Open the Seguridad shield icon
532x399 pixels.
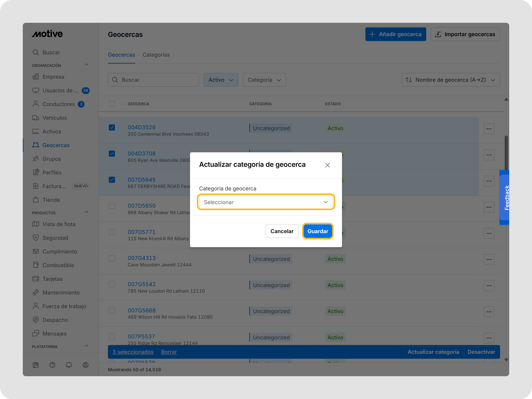click(36, 238)
